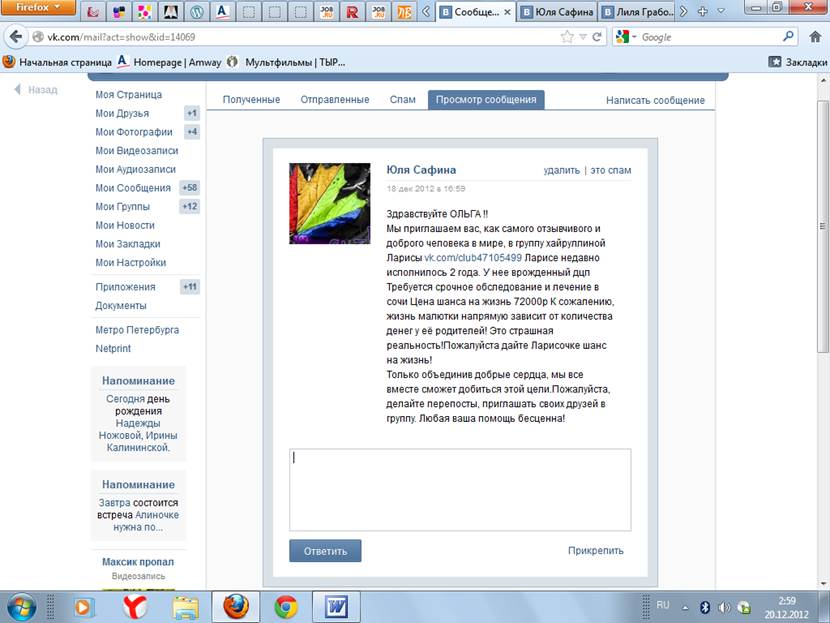Open a new tab with the plus button

(702, 11)
